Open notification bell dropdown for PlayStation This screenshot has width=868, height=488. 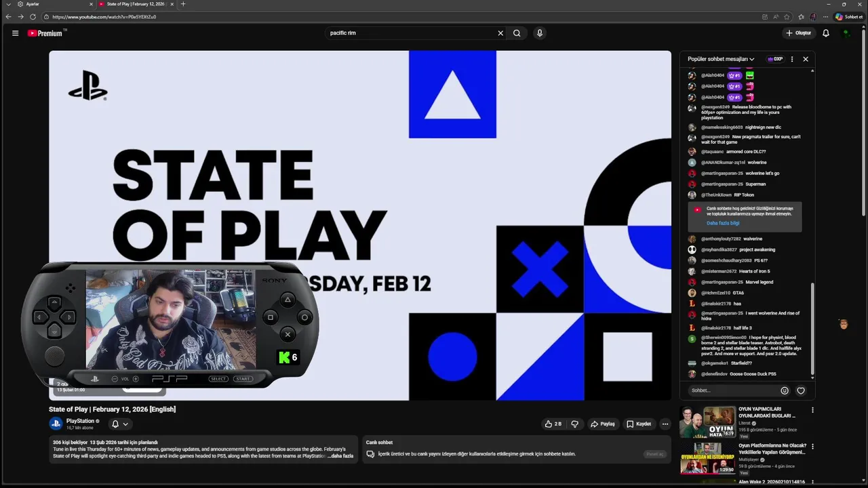[119, 424]
